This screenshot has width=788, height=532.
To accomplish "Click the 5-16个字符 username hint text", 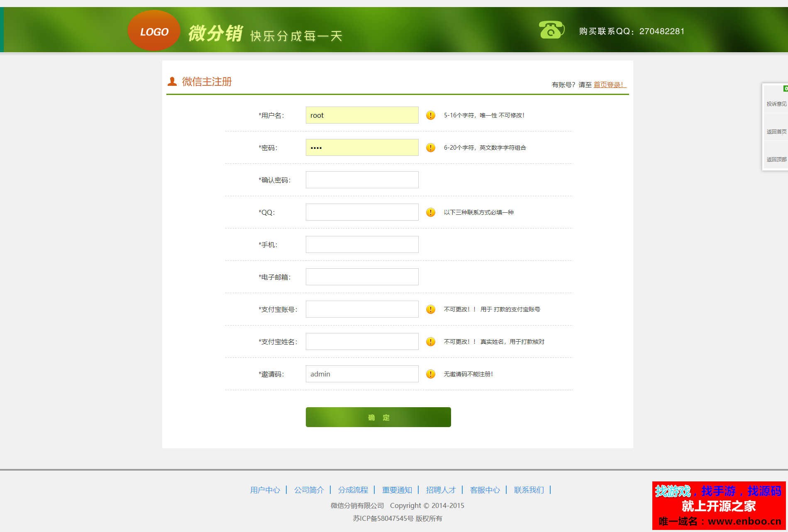I will point(484,115).
